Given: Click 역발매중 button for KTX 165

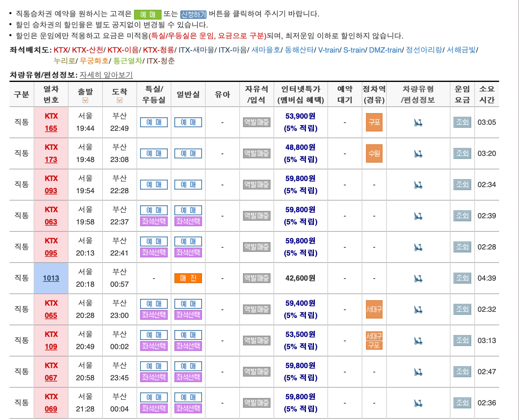Looking at the screenshot, I should point(257,122).
